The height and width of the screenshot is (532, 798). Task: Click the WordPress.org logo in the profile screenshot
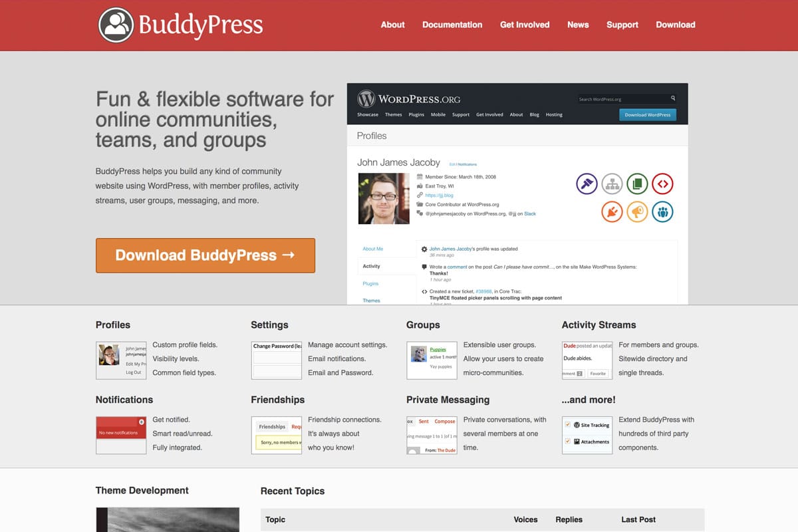(x=409, y=99)
